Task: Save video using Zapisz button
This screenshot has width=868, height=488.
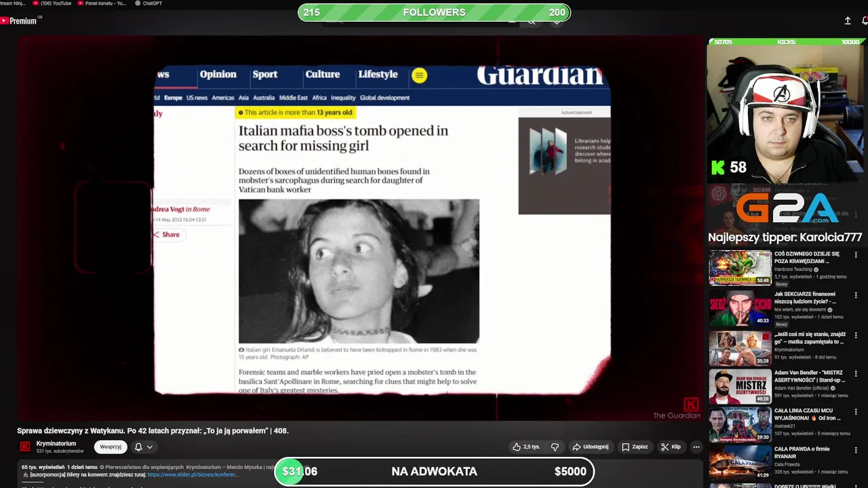Action: pos(635,447)
